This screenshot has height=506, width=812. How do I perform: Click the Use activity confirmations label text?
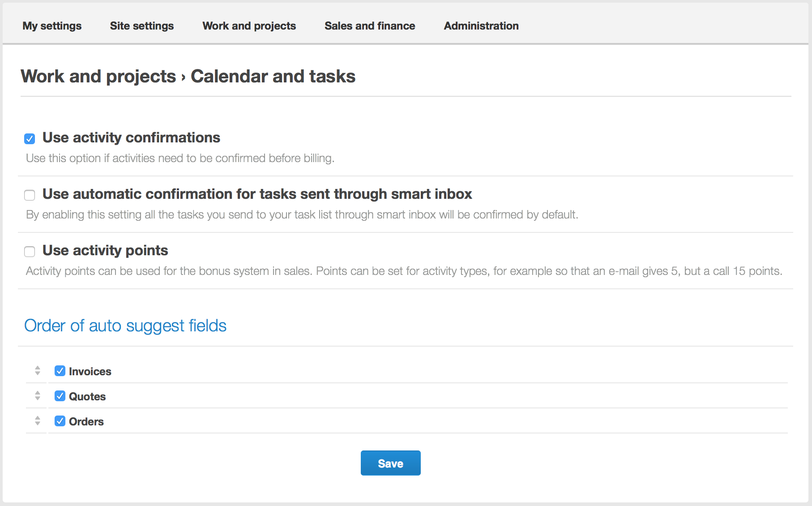(131, 138)
